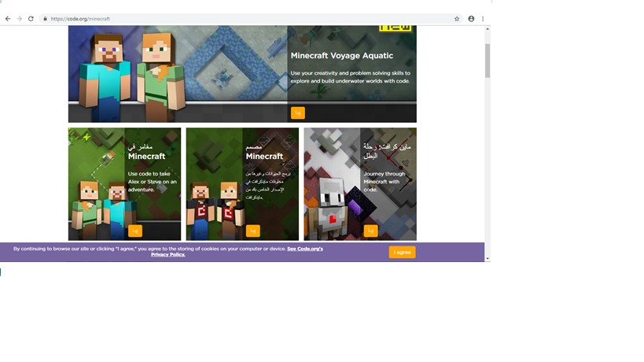The image size is (644, 362).
Task: Reload the code.org page
Action: 31,19
